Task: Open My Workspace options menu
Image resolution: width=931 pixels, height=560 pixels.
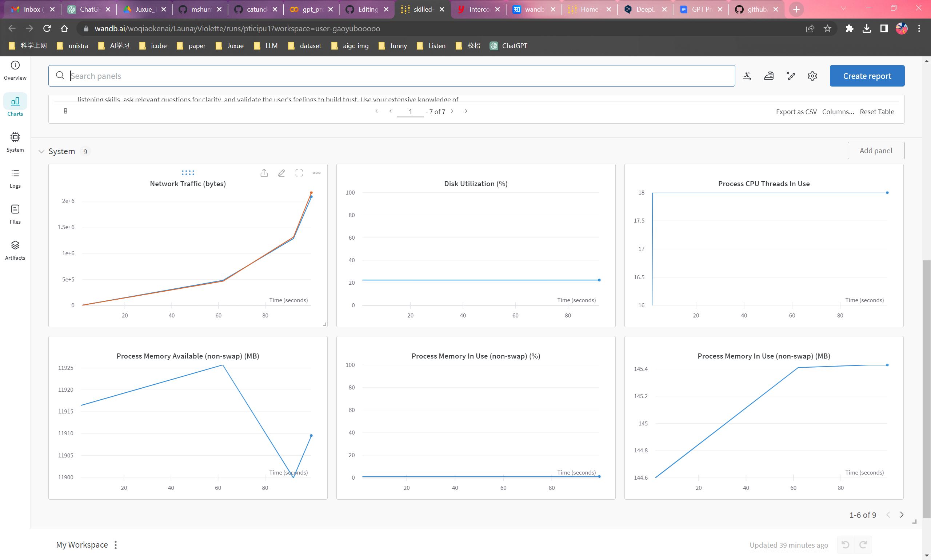Action: click(x=116, y=545)
